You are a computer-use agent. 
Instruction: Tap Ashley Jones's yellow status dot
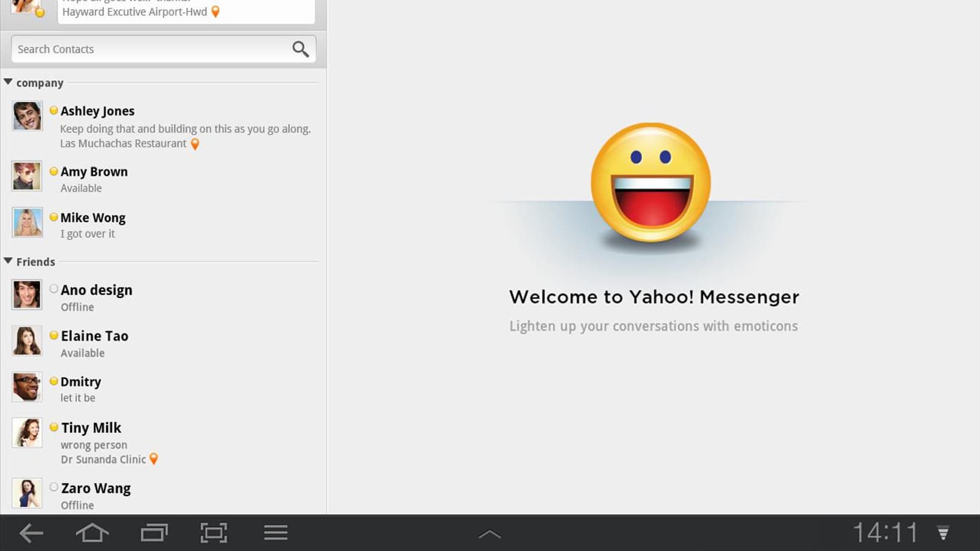[54, 110]
